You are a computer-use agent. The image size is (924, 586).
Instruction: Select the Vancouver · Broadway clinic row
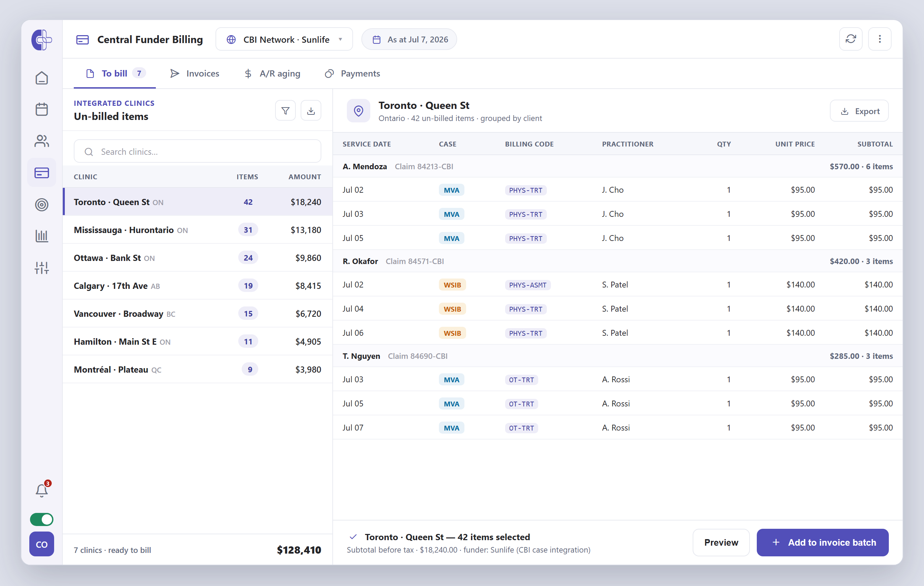pyautogui.click(x=198, y=314)
